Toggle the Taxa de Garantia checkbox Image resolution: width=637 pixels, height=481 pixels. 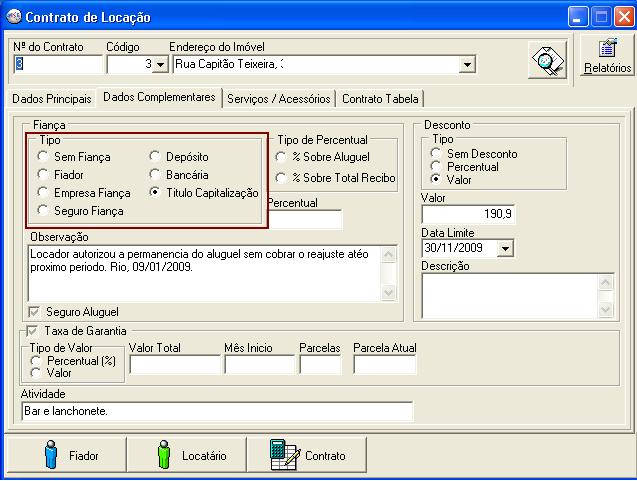[33, 331]
